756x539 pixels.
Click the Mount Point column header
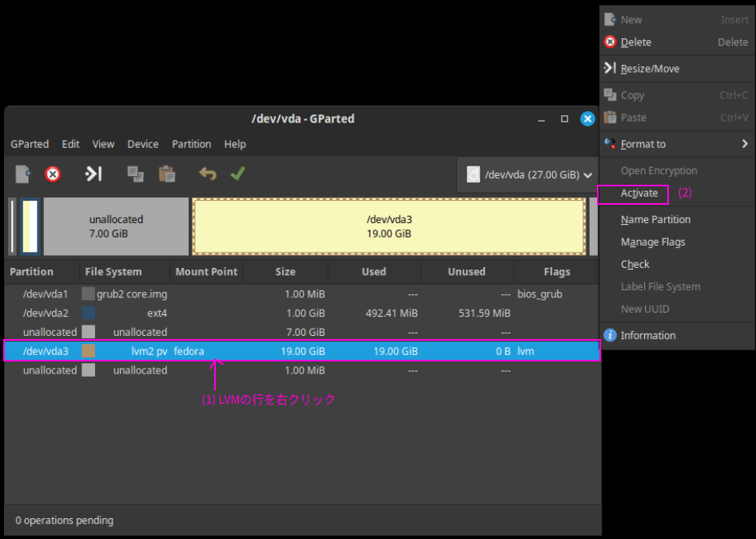[x=206, y=272]
